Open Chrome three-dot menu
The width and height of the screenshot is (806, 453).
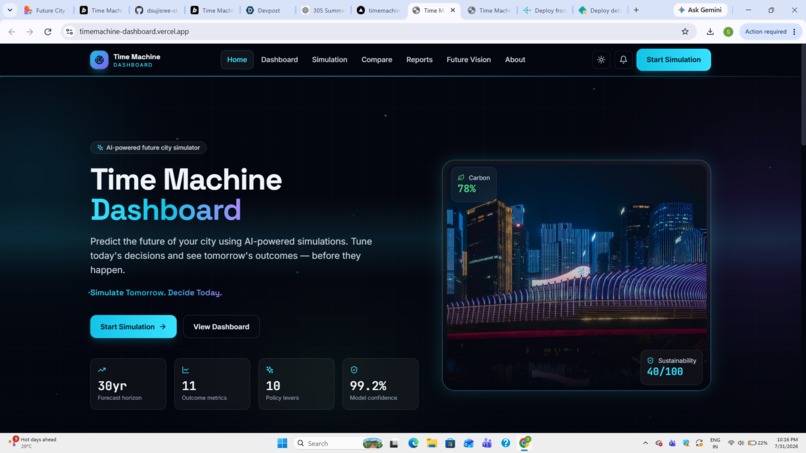pos(795,32)
